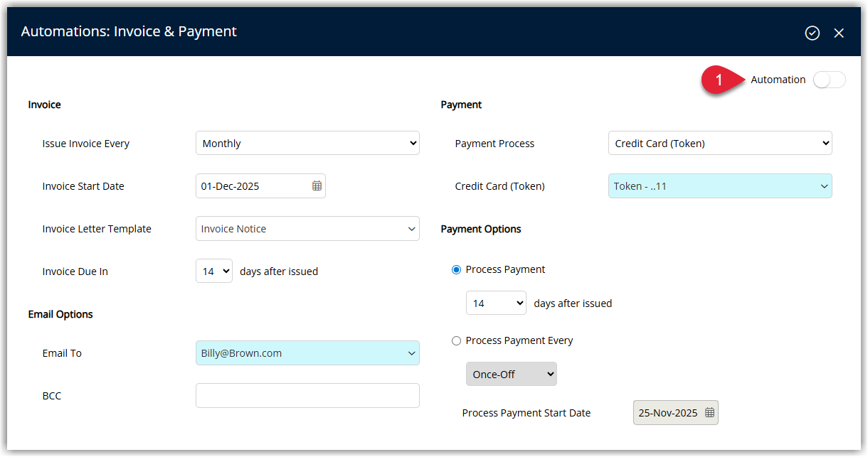Click the Issue Invoice Every label
The width and height of the screenshot is (868, 457).
point(86,144)
